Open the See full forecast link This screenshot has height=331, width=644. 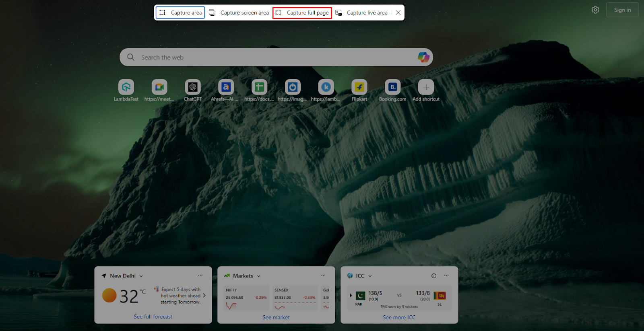tap(153, 317)
